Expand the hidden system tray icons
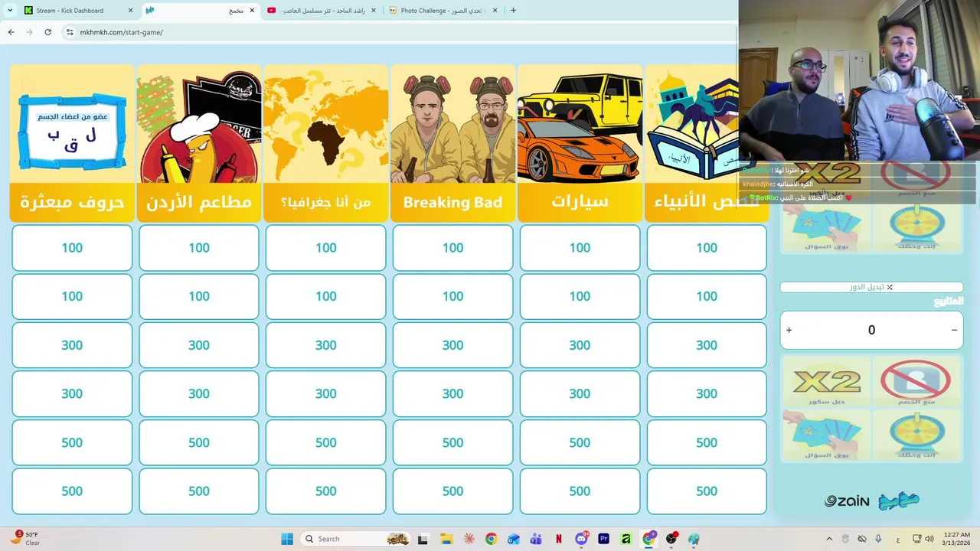 [829, 539]
